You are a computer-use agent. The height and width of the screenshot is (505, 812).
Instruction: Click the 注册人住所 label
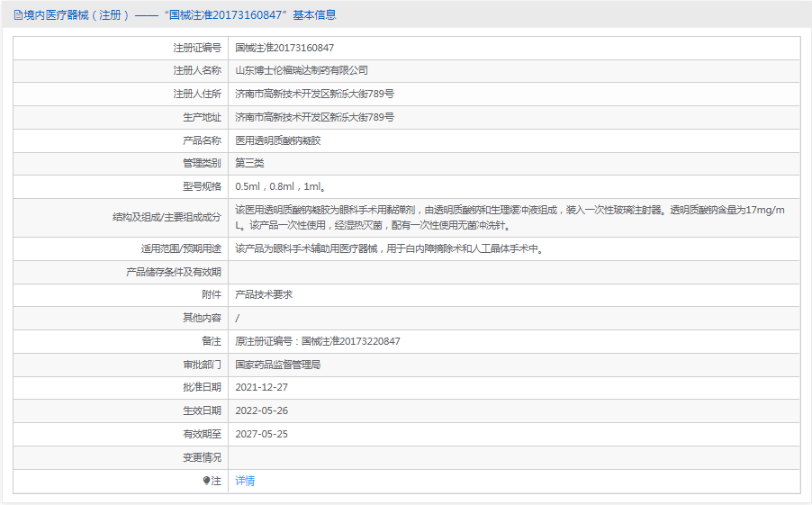point(197,94)
